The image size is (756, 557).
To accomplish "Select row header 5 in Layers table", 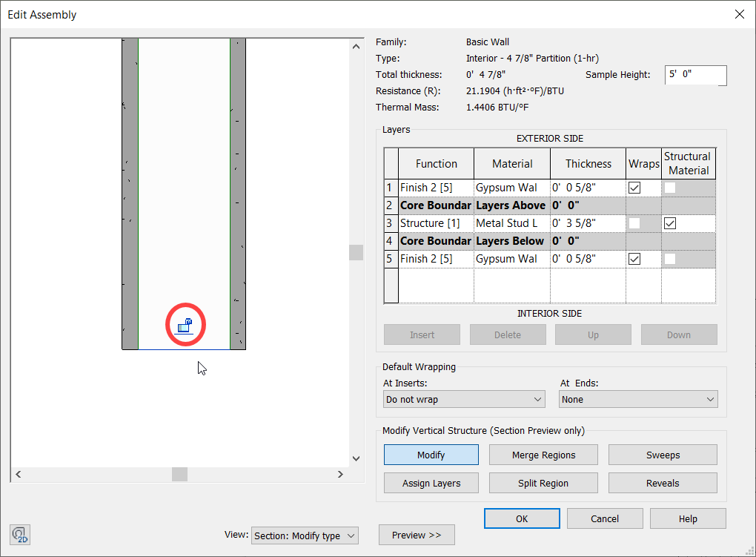I will tap(391, 259).
